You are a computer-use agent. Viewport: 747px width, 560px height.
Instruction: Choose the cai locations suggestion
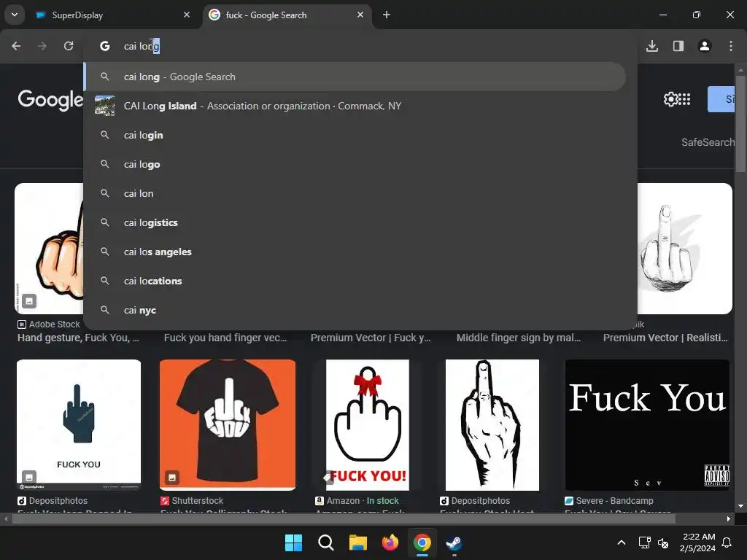[x=355, y=281]
